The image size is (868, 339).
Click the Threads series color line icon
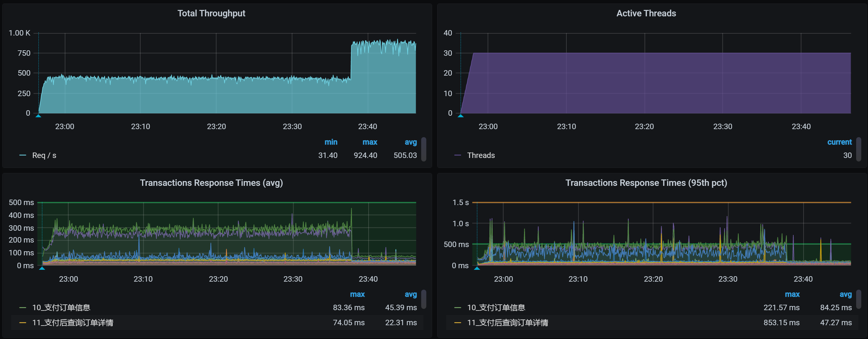click(x=458, y=155)
